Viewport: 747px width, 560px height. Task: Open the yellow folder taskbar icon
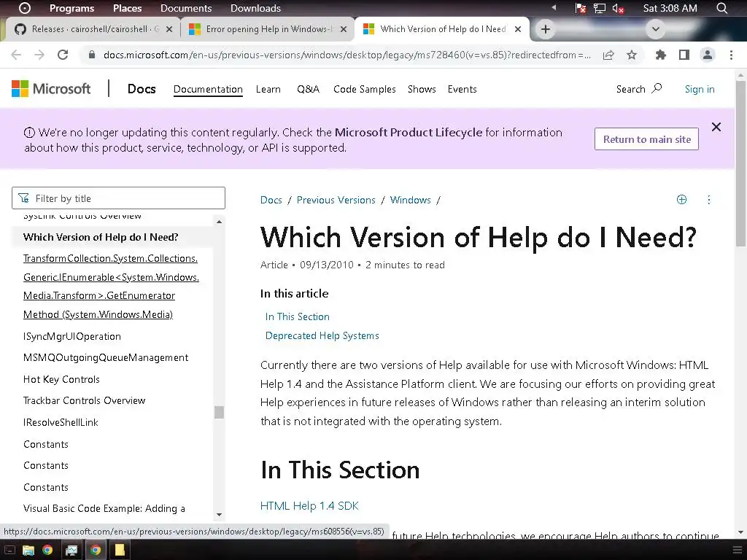[119, 550]
